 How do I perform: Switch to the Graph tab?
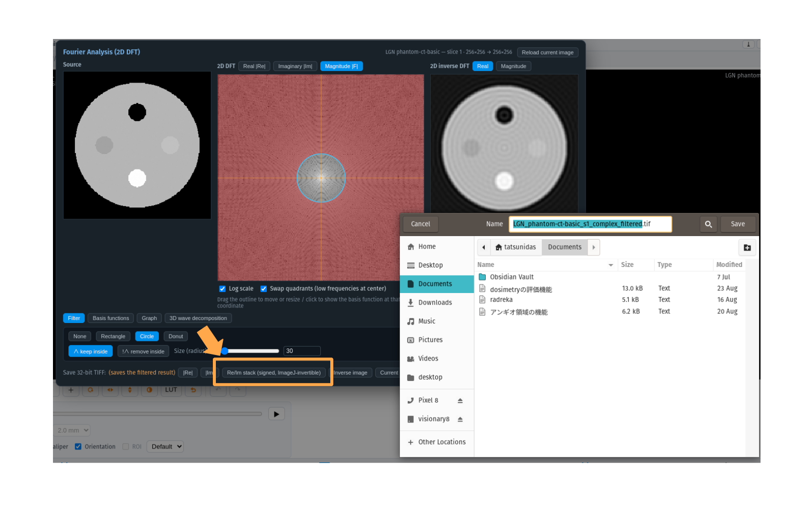point(149,318)
